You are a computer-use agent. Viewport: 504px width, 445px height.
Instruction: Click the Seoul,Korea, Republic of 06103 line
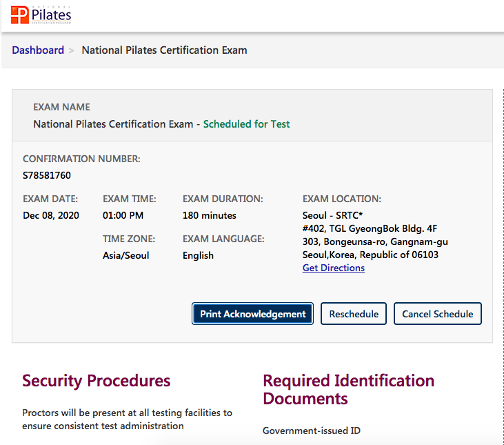370,255
